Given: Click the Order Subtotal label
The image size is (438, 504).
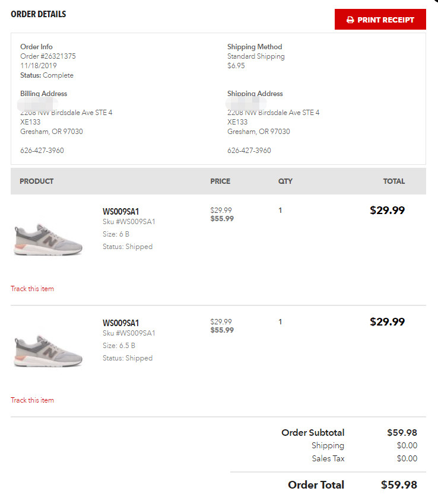Looking at the screenshot, I should coord(313,433).
